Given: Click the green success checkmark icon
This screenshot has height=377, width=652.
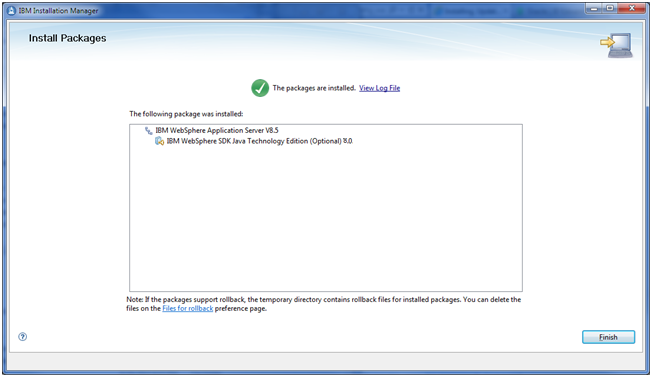Looking at the screenshot, I should [260, 88].
